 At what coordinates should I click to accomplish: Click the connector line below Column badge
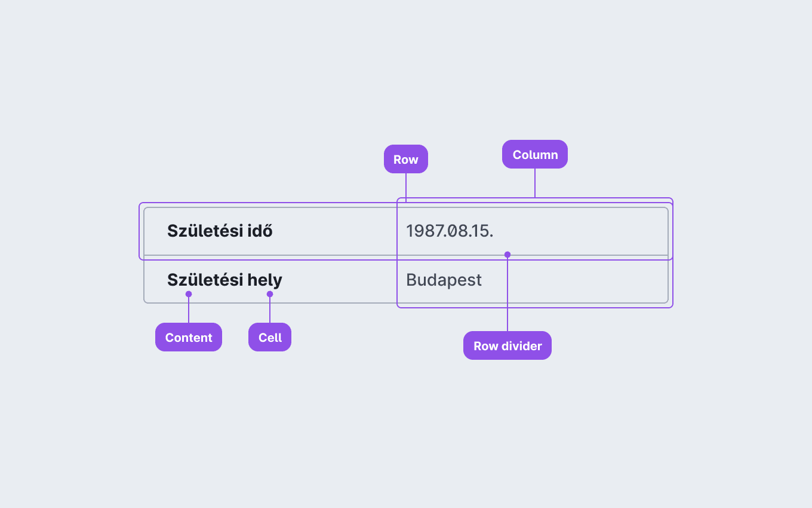coord(535,183)
